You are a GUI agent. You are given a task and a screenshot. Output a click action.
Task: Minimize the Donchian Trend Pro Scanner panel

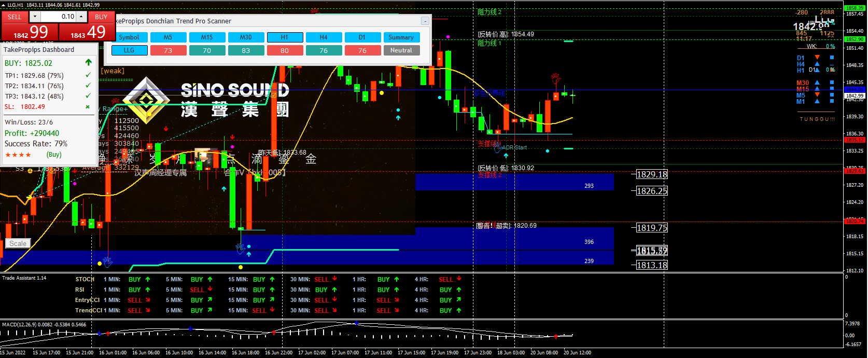pos(425,21)
